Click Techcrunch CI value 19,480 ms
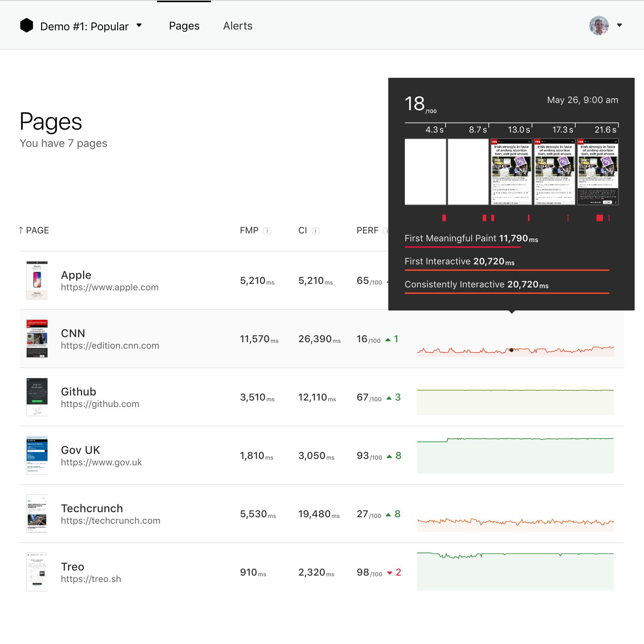 click(319, 514)
